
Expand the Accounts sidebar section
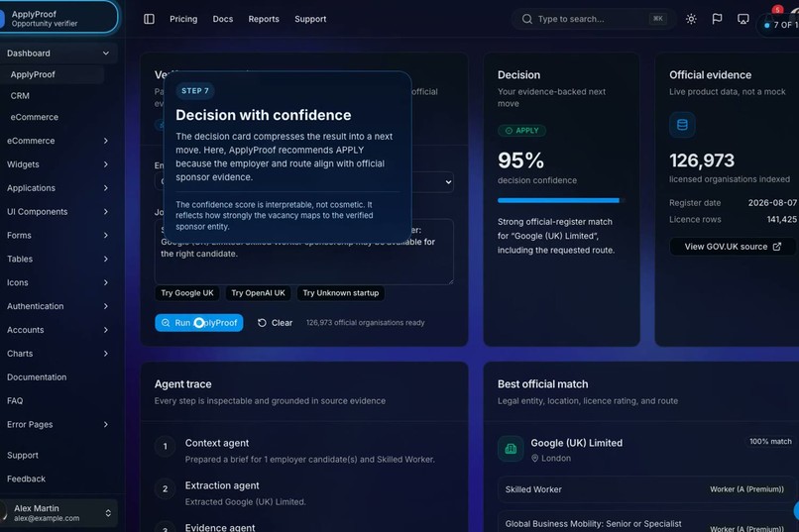pos(58,330)
